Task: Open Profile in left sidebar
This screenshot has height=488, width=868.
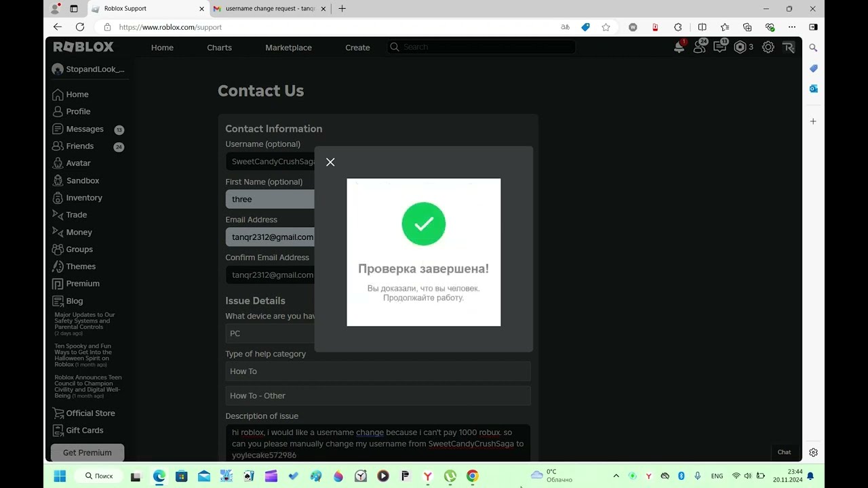Action: tap(71, 111)
